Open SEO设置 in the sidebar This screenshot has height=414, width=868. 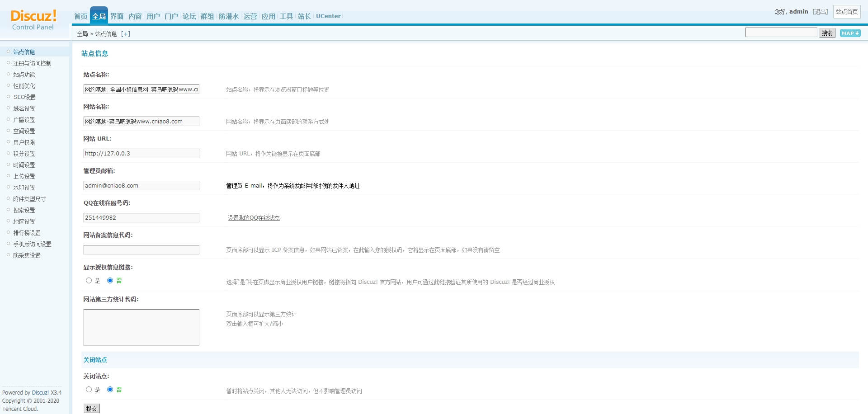tap(24, 97)
